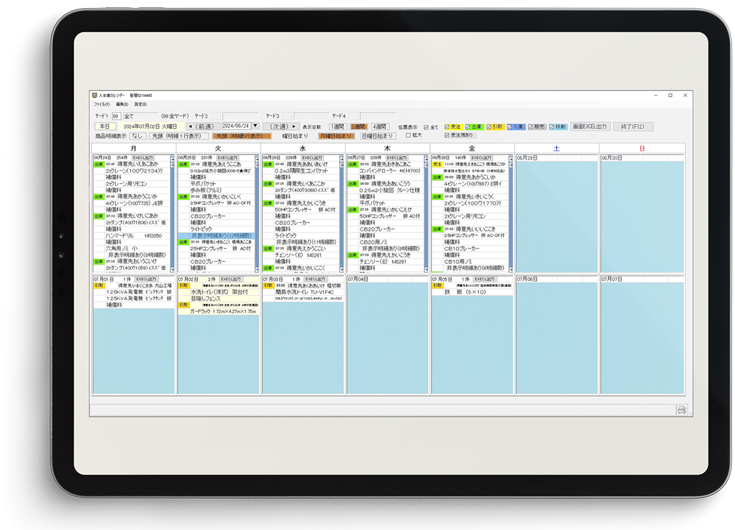Click the vertical scrollbar of 06月26日 column

[341, 214]
